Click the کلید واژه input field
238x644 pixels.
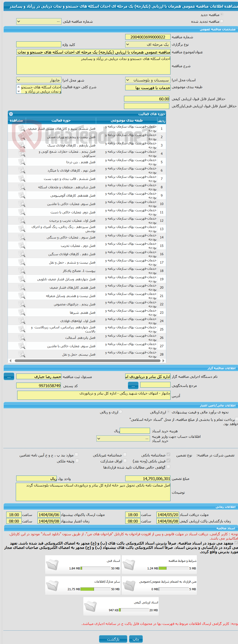pos(39,44)
